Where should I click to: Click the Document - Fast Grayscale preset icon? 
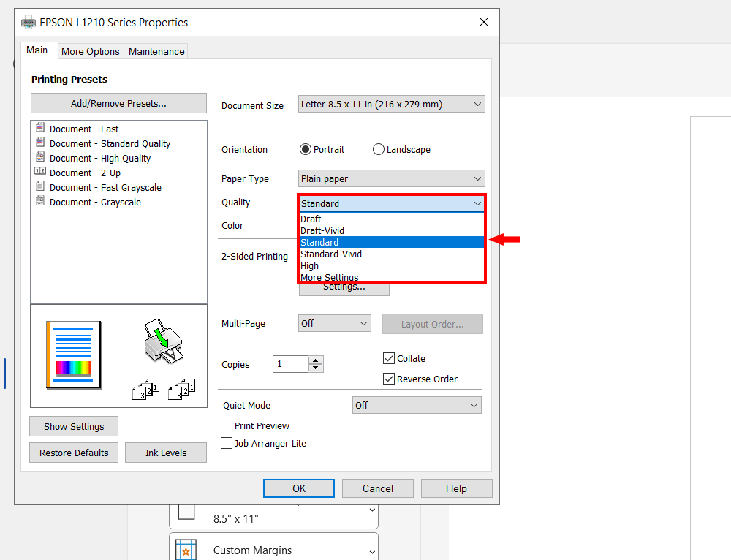(40, 186)
